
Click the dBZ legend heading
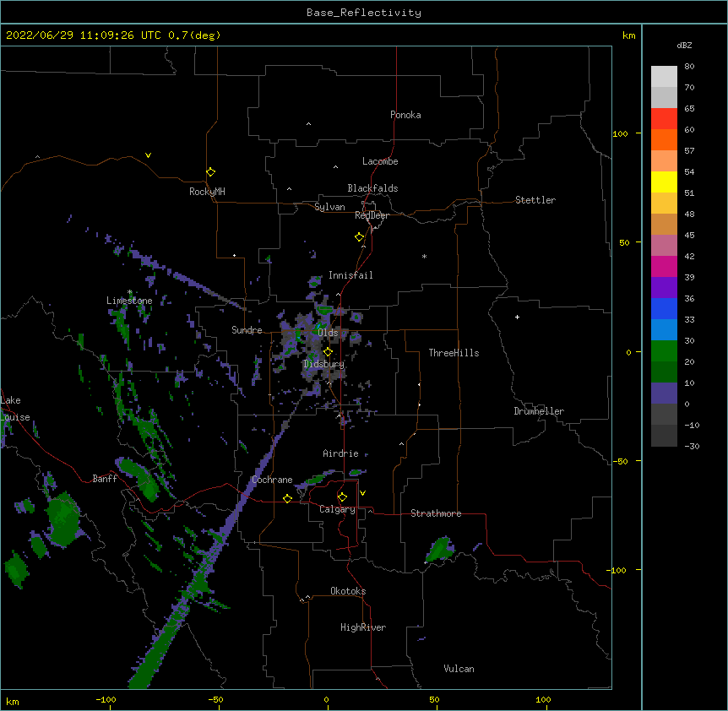coord(684,46)
